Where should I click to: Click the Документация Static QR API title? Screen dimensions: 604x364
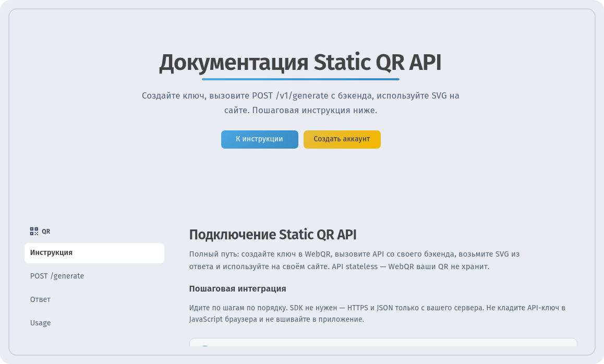tap(300, 63)
